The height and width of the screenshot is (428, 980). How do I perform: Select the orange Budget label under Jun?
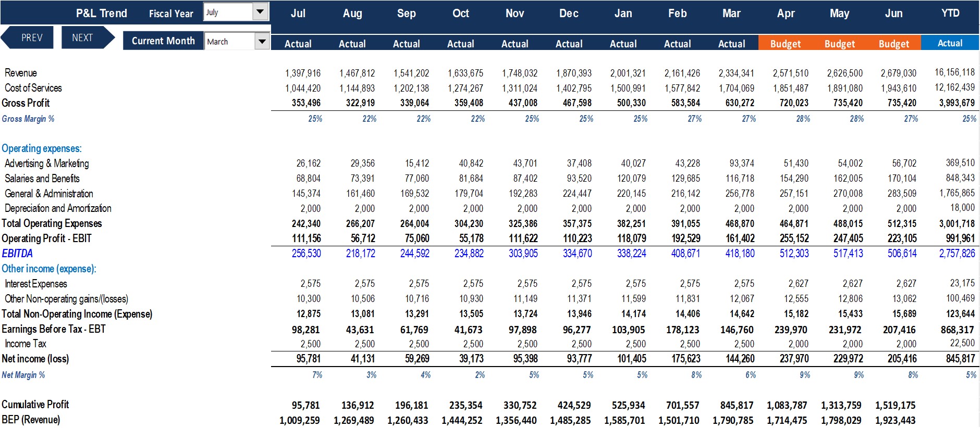894,44
